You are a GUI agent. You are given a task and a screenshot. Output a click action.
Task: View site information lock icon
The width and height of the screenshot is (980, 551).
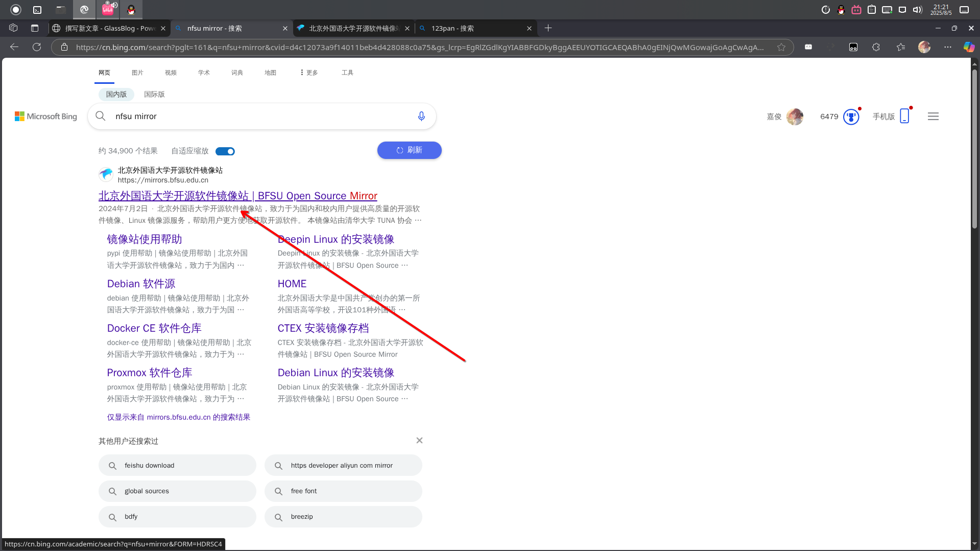pyautogui.click(x=64, y=47)
